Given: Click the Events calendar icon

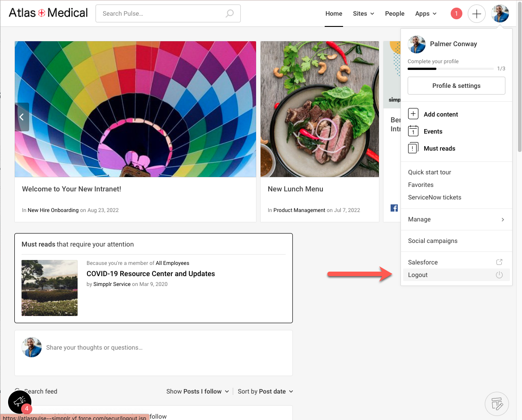Looking at the screenshot, I should click(413, 131).
